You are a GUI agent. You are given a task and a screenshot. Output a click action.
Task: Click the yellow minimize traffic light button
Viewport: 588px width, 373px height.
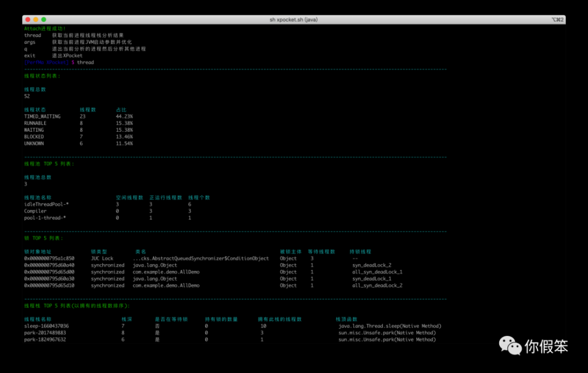coord(35,19)
